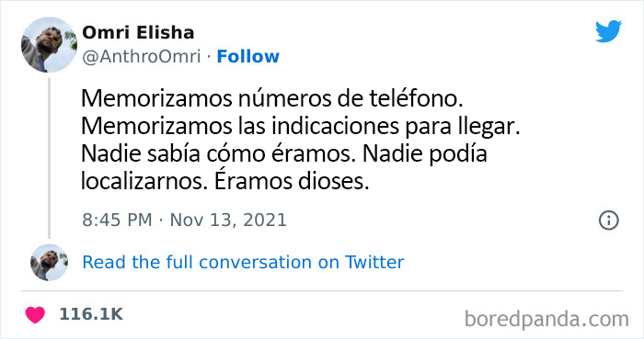Like the tweet with the pink heart
This screenshot has width=644, height=339.
pos(35,315)
